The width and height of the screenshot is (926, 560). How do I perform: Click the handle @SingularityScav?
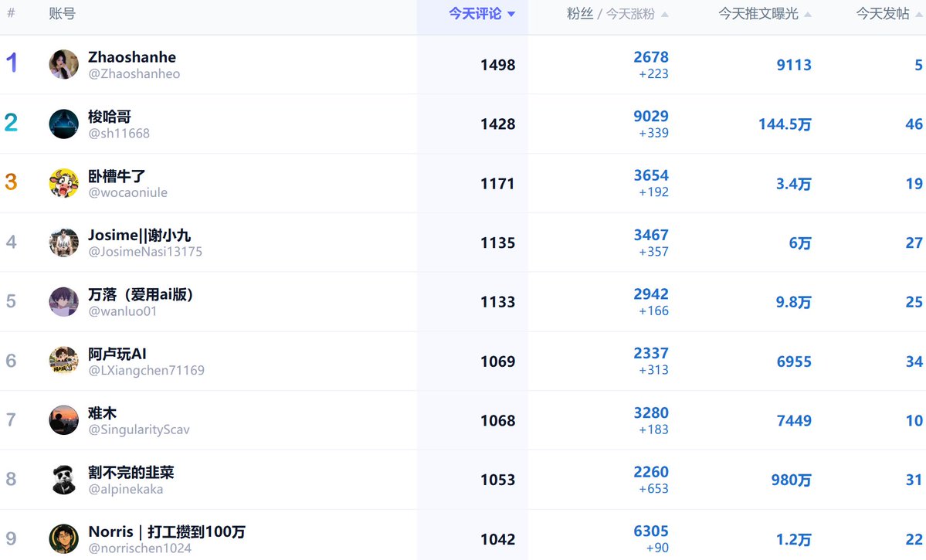(139, 429)
